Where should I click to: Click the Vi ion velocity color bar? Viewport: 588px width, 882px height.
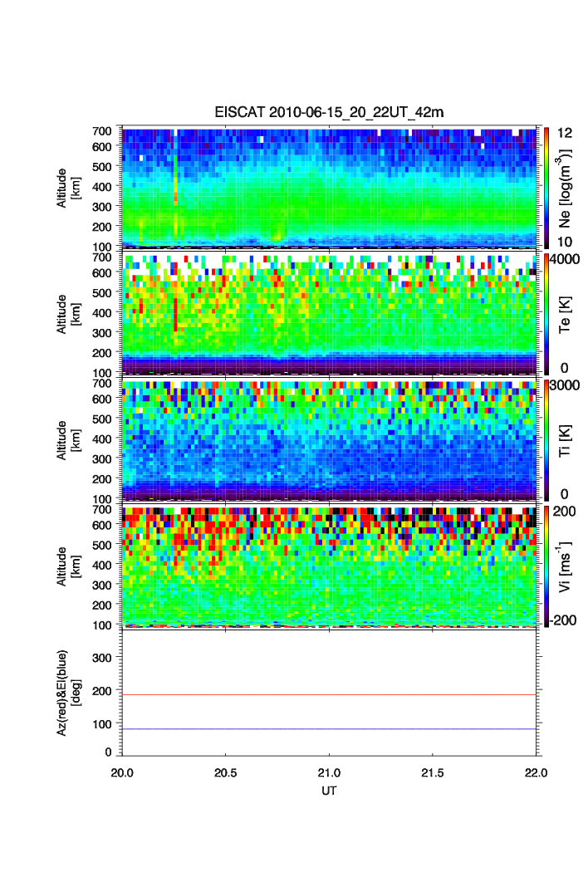pos(546,566)
